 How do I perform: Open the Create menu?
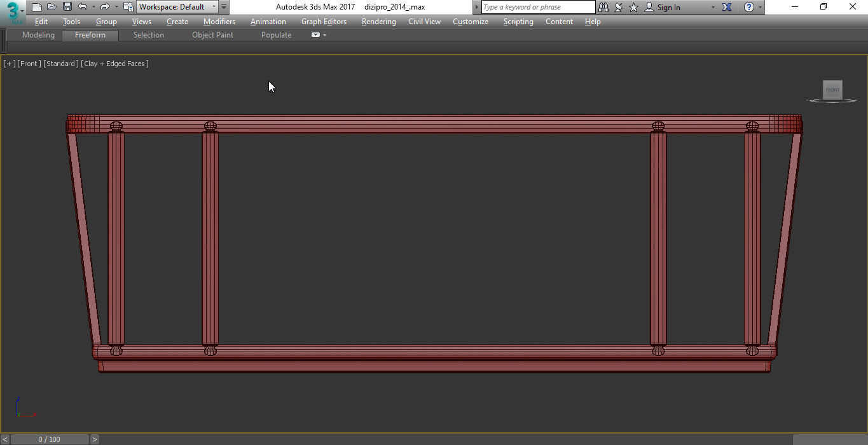(x=177, y=22)
